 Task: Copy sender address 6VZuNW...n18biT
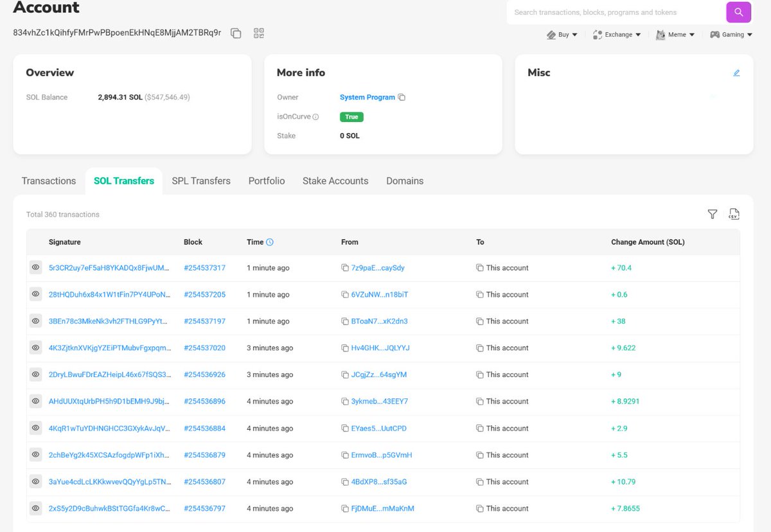pos(345,295)
